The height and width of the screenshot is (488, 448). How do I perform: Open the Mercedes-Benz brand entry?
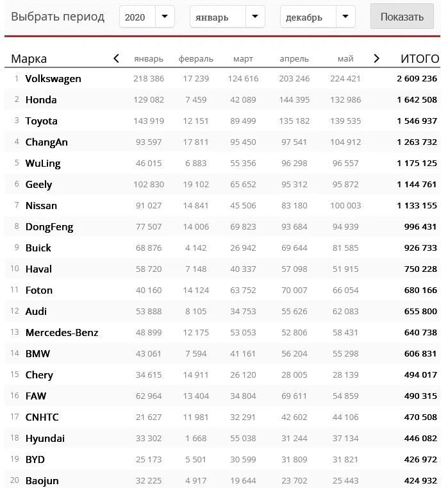(x=62, y=332)
